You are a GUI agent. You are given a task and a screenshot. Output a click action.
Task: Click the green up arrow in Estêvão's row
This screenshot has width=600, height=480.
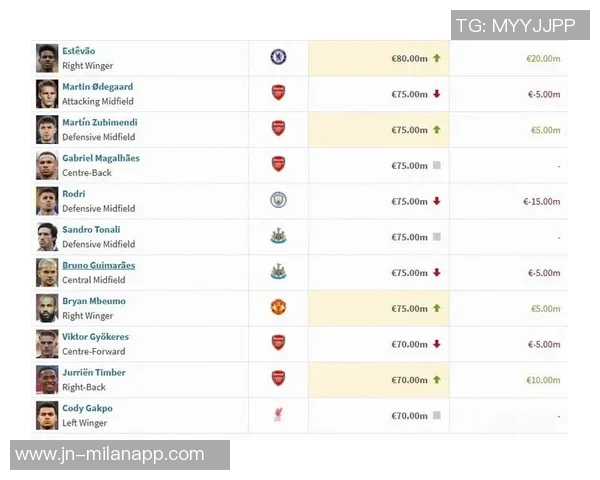point(437,58)
